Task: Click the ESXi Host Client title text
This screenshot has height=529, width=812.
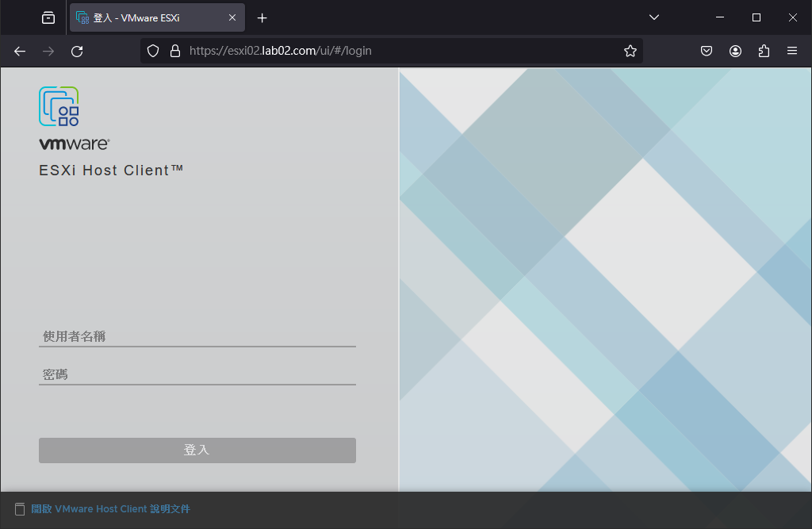Action: click(x=111, y=171)
